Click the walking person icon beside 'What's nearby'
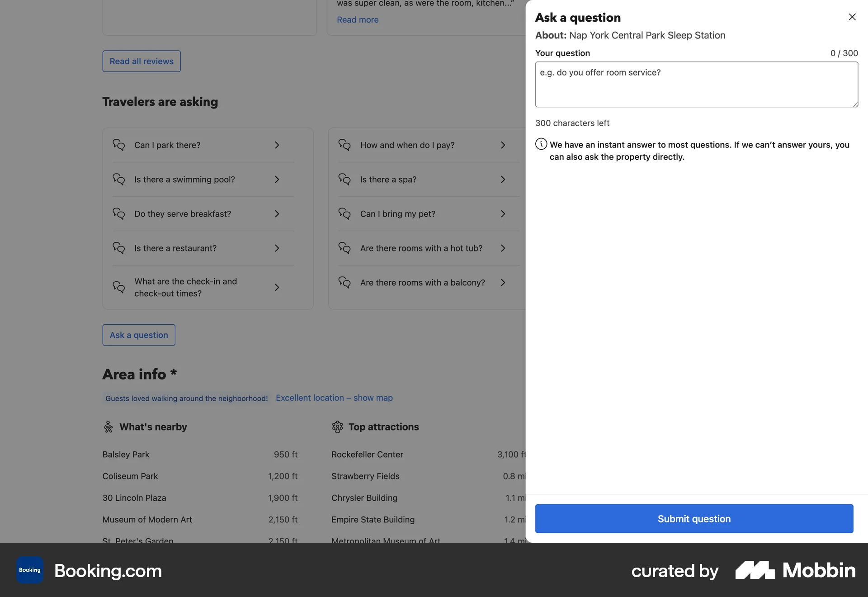The height and width of the screenshot is (597, 868). [108, 426]
